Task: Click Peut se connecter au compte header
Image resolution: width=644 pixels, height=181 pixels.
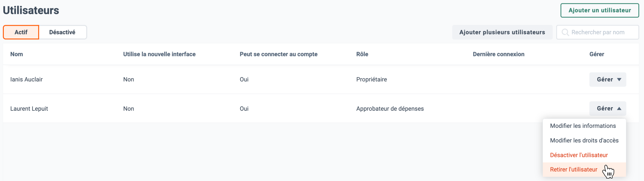Action: pyautogui.click(x=279, y=54)
